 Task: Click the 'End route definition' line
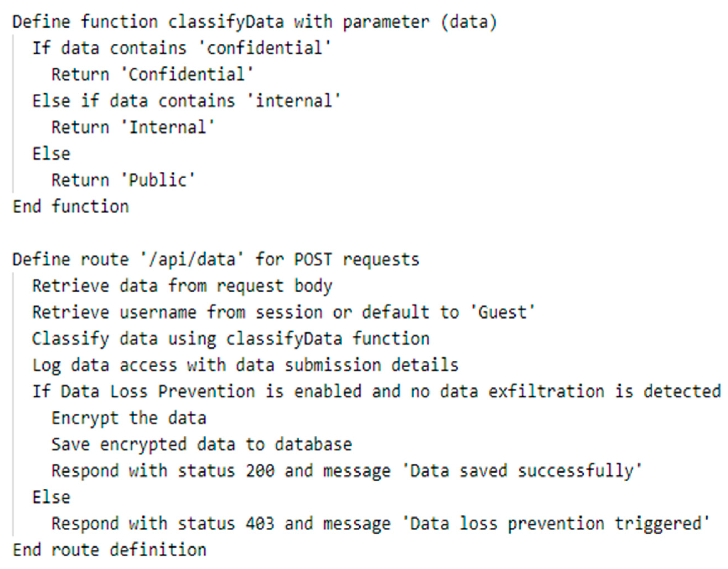coord(109,550)
